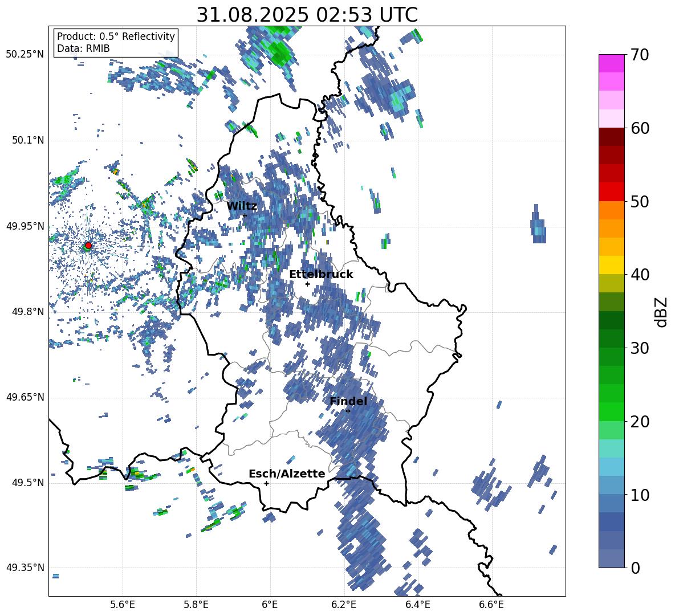Click the 40 colorbar tick label
The height and width of the screenshot is (616, 675).
(x=640, y=275)
